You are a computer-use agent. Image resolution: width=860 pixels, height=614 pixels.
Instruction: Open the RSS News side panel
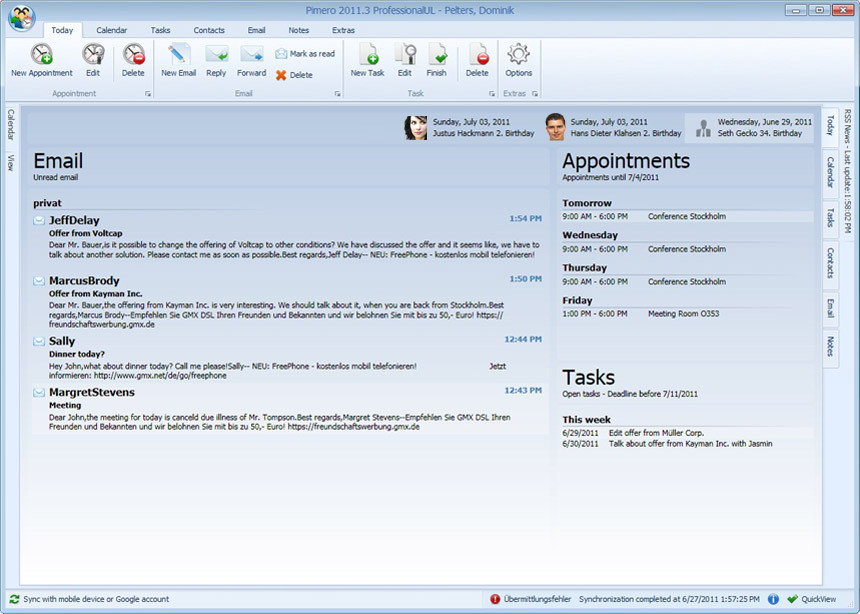(847, 171)
